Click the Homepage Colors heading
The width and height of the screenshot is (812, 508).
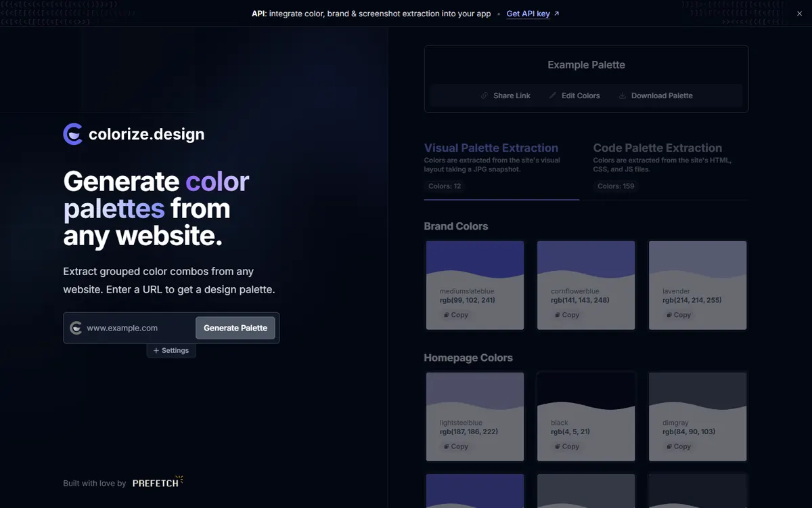tap(468, 358)
